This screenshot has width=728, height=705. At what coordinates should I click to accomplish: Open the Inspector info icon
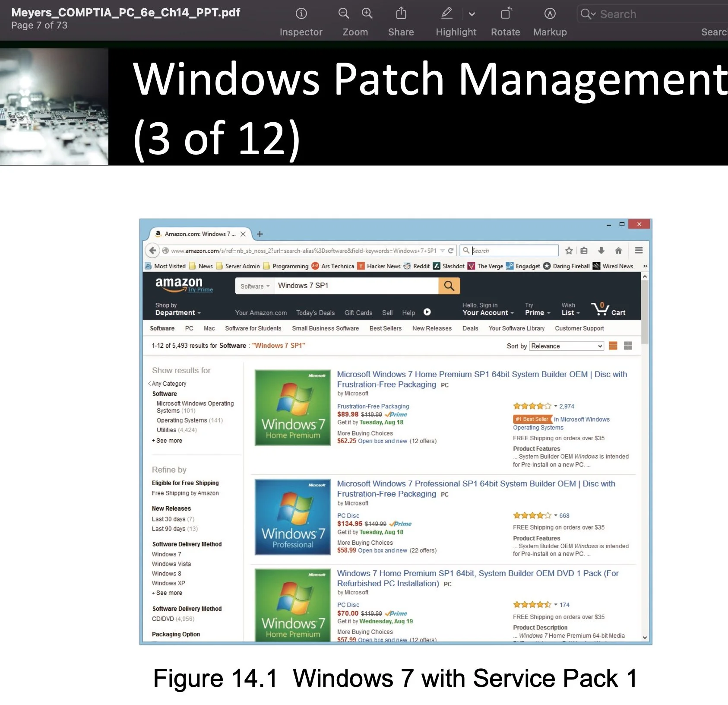pos(301,14)
